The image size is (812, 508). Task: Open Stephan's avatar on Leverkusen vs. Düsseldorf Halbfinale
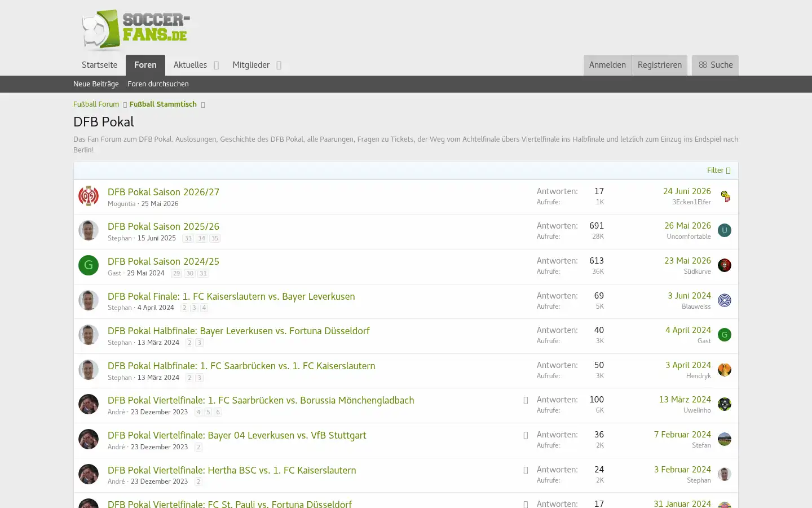tap(89, 335)
